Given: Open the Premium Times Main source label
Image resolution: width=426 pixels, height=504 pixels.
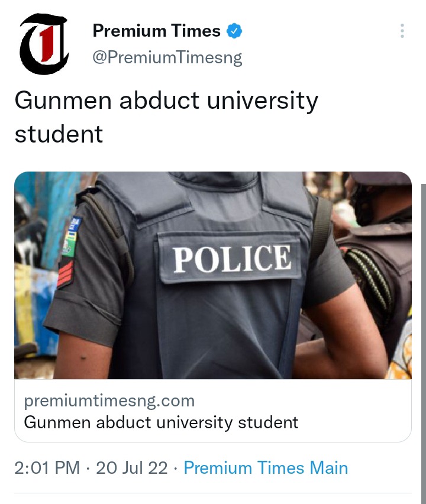Looking at the screenshot, I should click(x=266, y=468).
